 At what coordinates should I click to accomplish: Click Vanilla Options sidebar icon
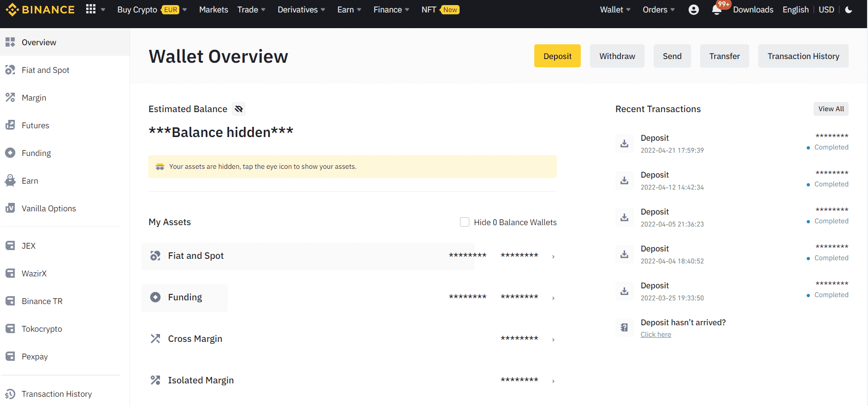click(x=10, y=208)
